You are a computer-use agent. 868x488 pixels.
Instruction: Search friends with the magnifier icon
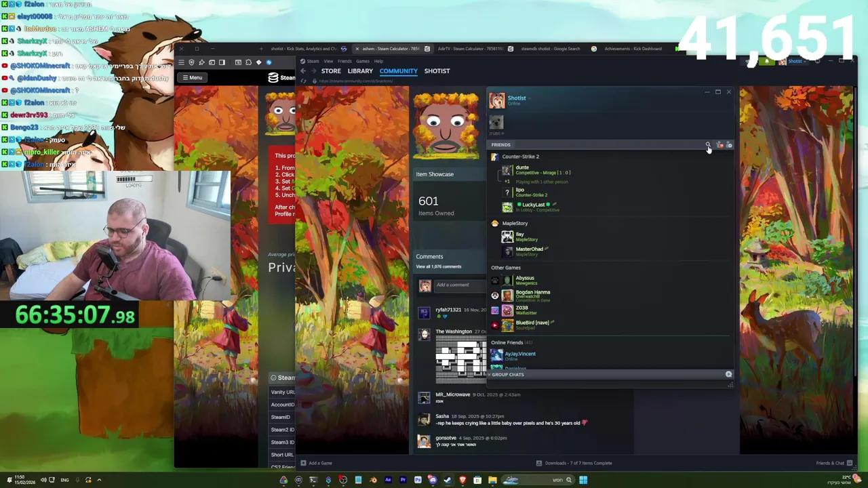click(708, 144)
